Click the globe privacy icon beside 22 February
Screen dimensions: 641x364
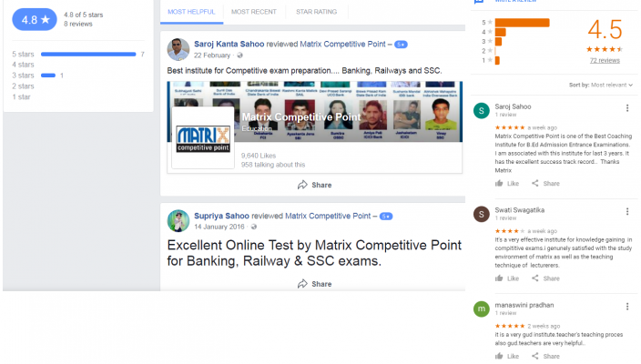tap(240, 56)
